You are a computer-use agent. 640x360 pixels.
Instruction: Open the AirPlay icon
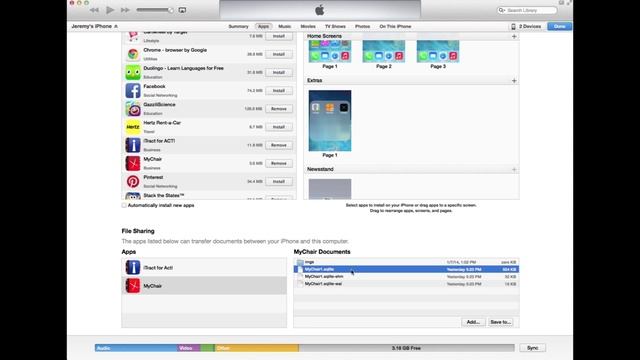[182, 10]
